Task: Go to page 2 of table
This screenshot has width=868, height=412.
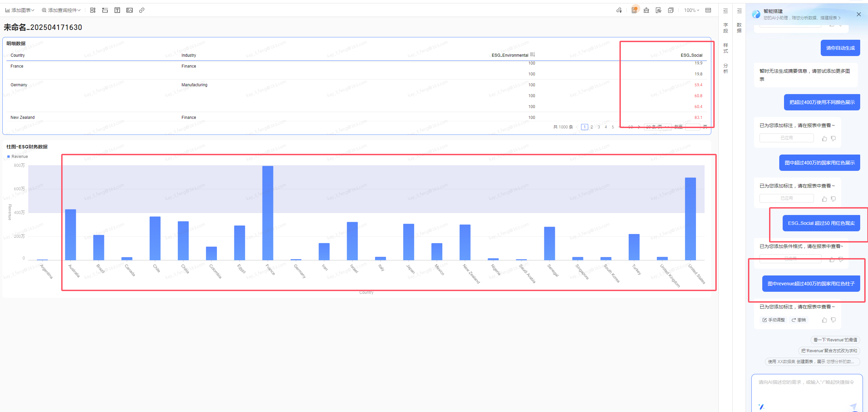Action: (x=592, y=127)
